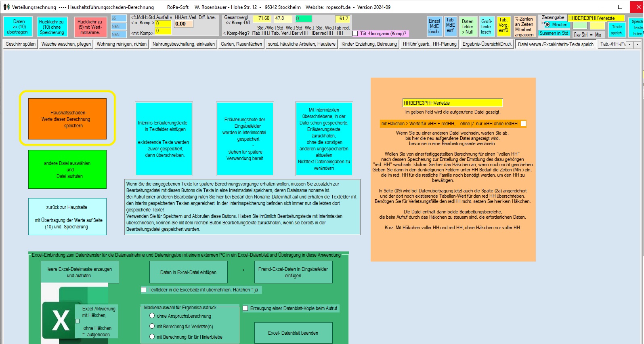Click yellow HHBERE3PHHVerletzte filename field
Screen dimensions: 644x344
point(453,103)
